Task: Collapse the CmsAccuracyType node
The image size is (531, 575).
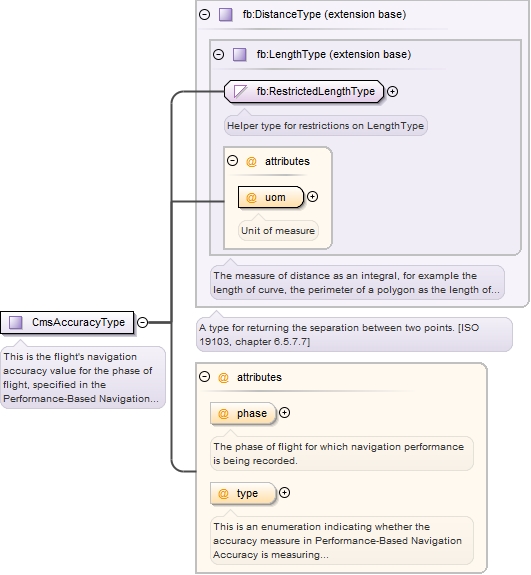Action: [142, 322]
